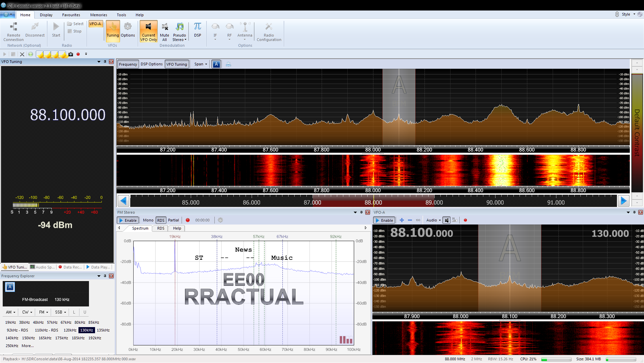The width and height of the screenshot is (644, 363).
Task: Click the red record dot in quick toolbar
Action: 78,54
